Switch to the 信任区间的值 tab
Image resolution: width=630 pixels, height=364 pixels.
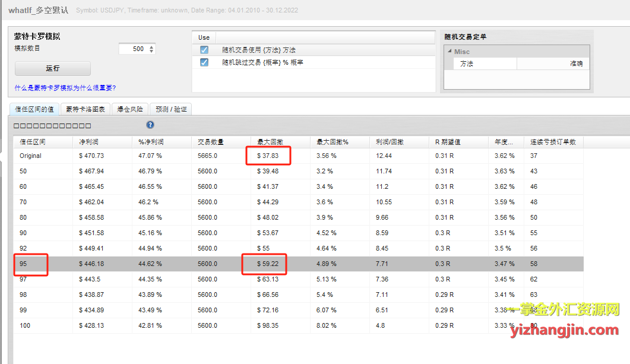[34, 109]
